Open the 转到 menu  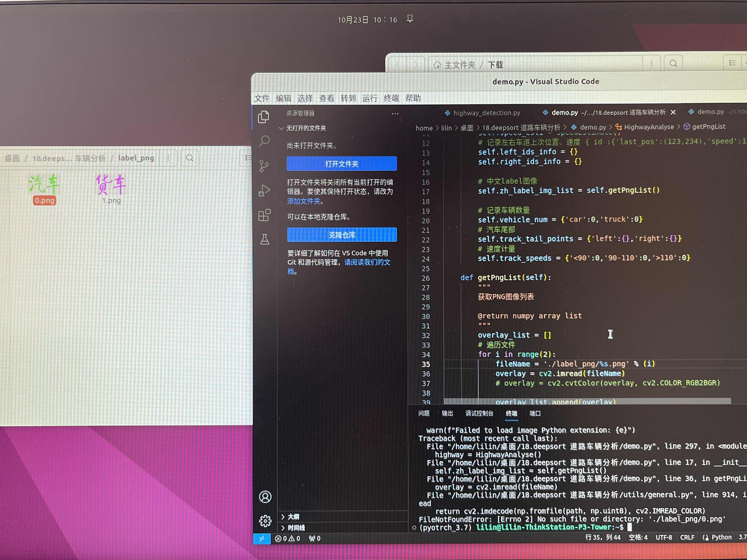pos(348,98)
